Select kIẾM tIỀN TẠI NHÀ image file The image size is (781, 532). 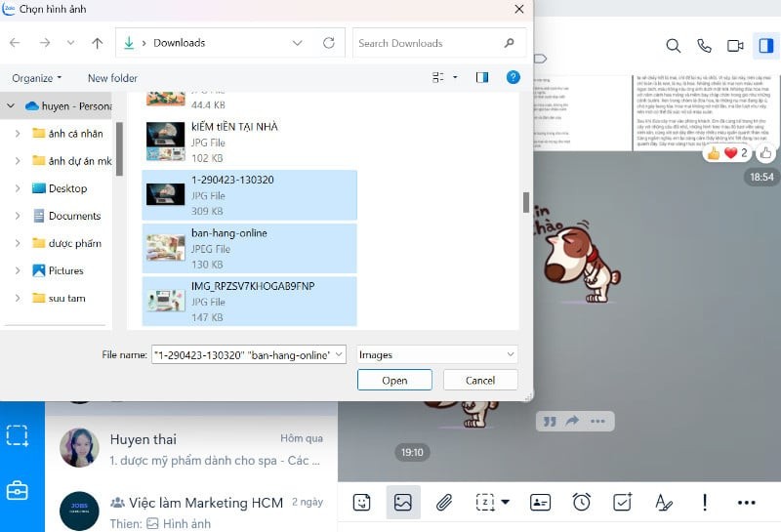point(249,142)
